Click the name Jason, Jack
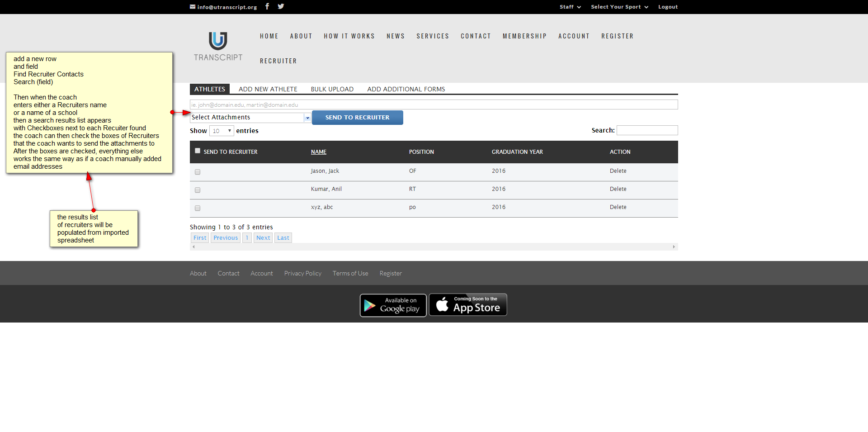The width and height of the screenshot is (868, 432). coord(325,171)
